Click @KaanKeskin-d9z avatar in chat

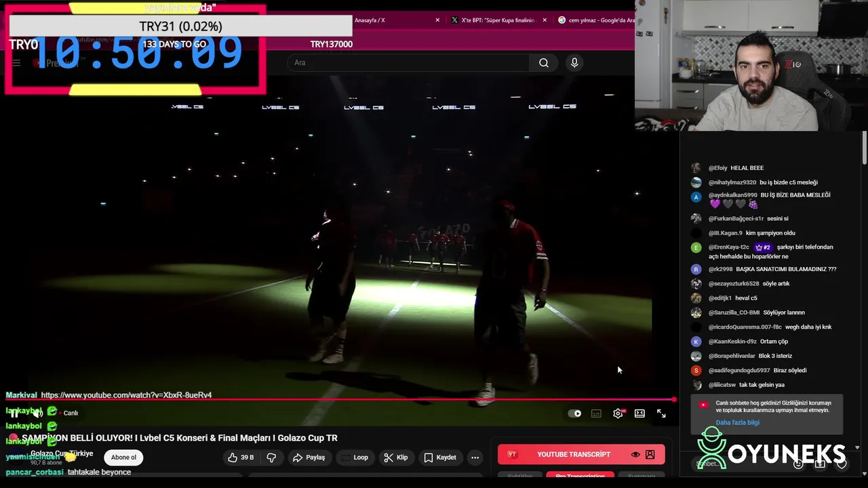[x=696, y=342]
